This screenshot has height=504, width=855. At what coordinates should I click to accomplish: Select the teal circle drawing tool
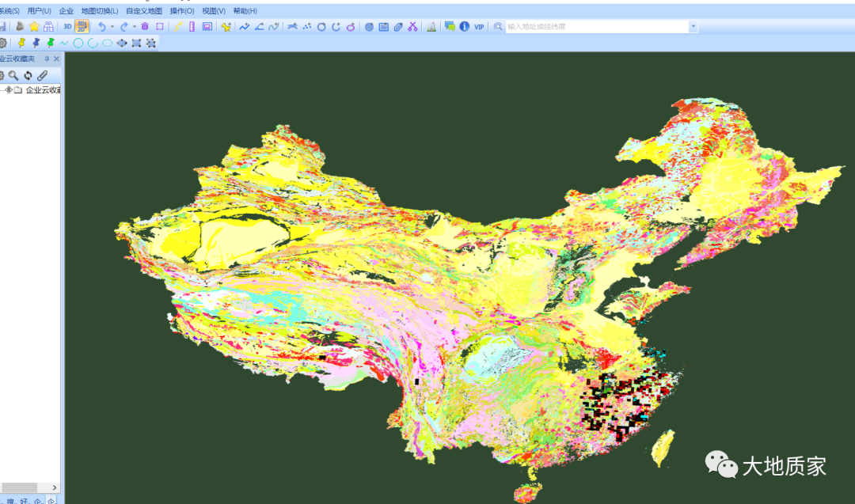point(78,43)
